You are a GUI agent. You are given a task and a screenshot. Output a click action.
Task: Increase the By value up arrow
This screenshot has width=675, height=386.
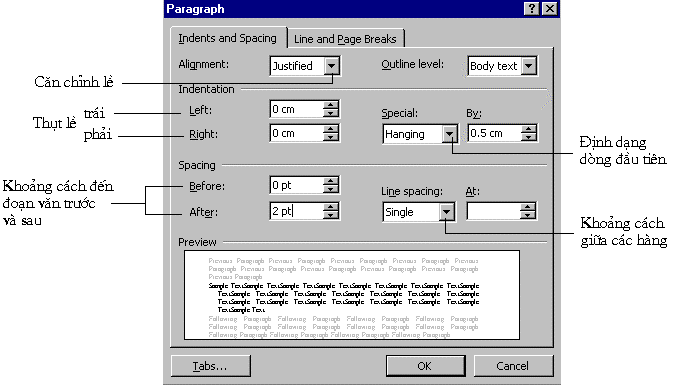528,129
